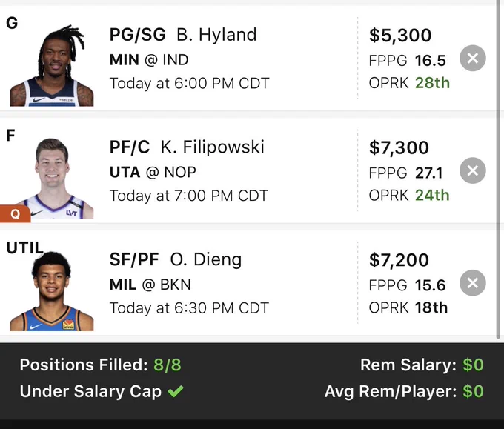
Task: Tap the green Under Salary Cap checkmark
Action: point(176,391)
